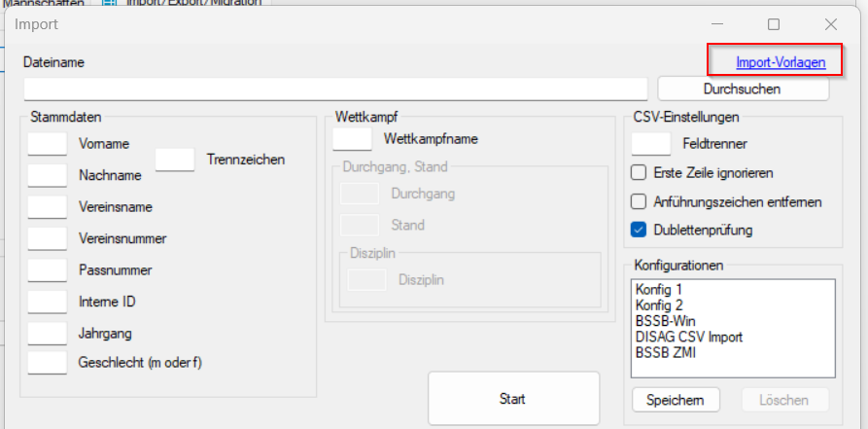868x429 pixels.
Task: Click the Trennzeichen input box
Action: pyautogui.click(x=175, y=160)
